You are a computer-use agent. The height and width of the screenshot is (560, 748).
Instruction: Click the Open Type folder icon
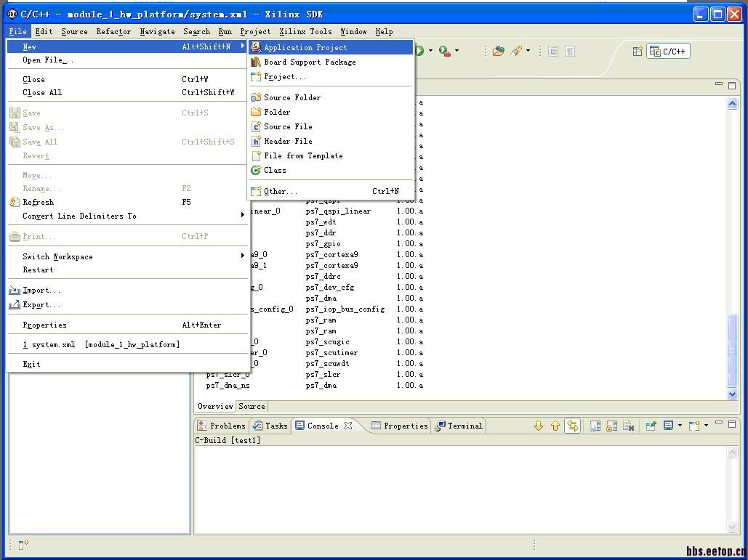[x=498, y=51]
